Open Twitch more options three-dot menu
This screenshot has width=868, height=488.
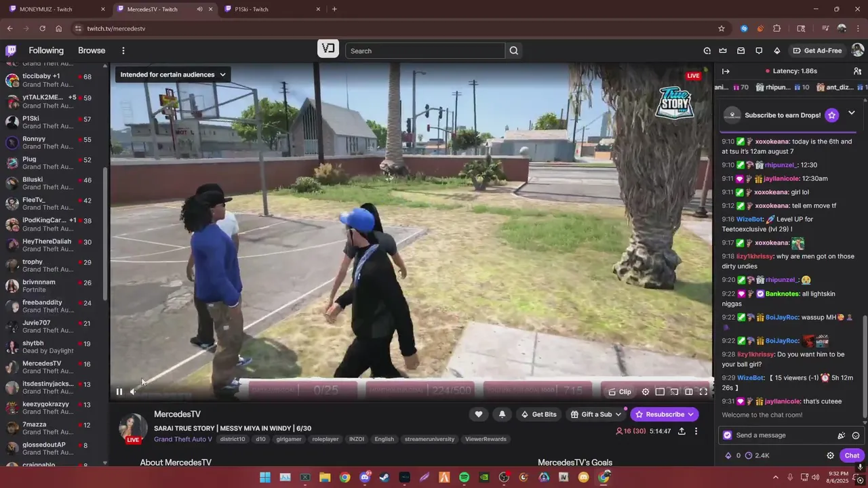point(123,51)
